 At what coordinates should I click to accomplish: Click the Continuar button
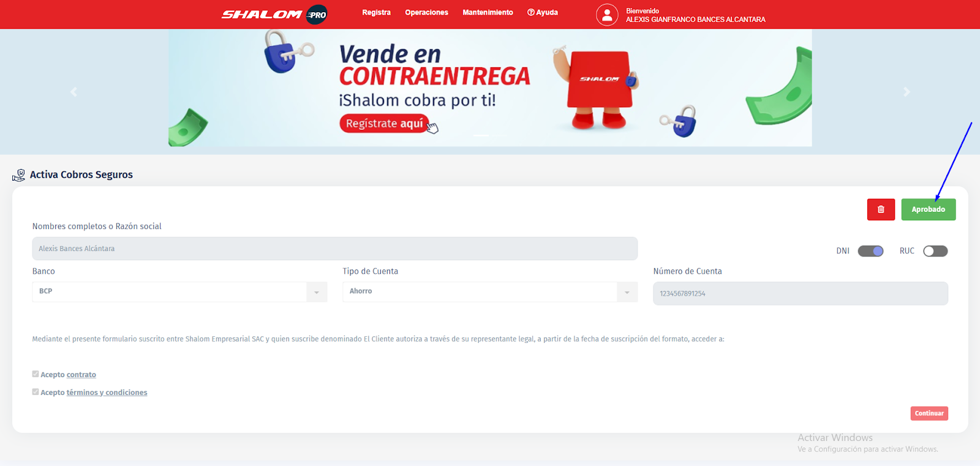929,413
